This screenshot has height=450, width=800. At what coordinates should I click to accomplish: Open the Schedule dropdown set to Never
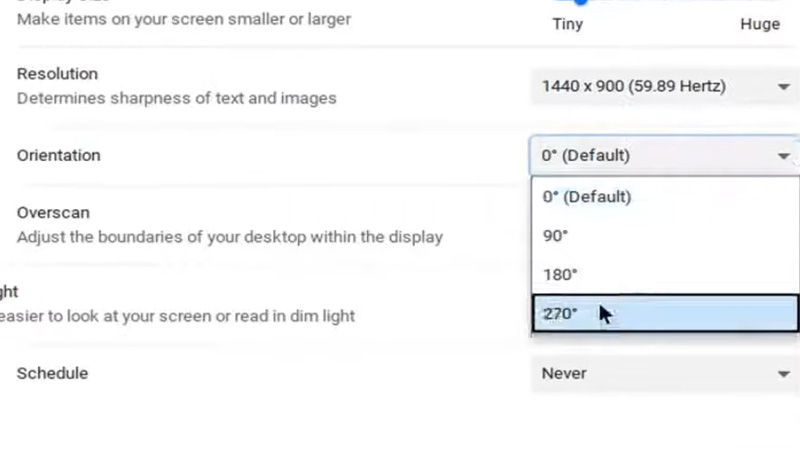(665, 373)
